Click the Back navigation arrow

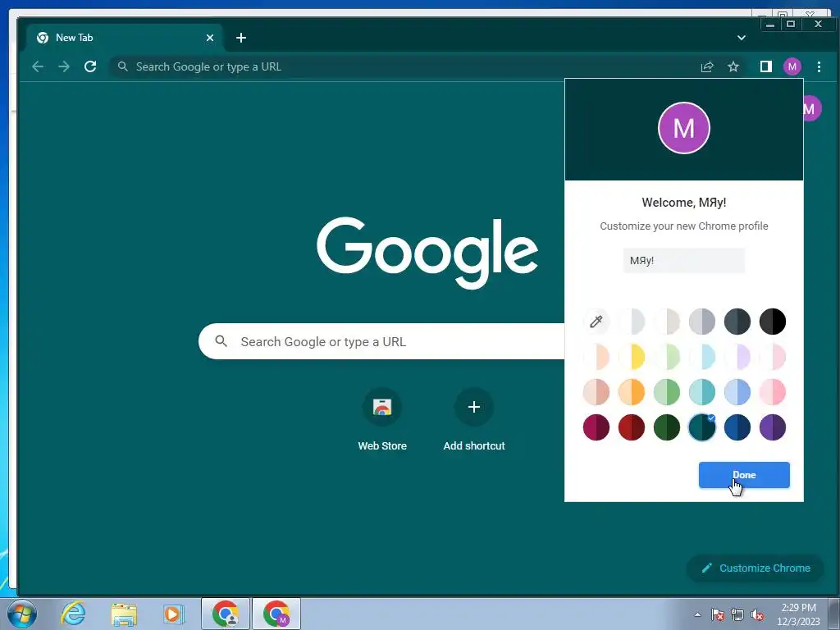[x=38, y=66]
